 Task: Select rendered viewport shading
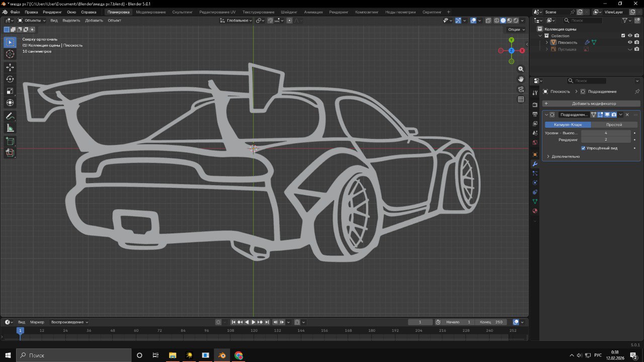(x=515, y=21)
